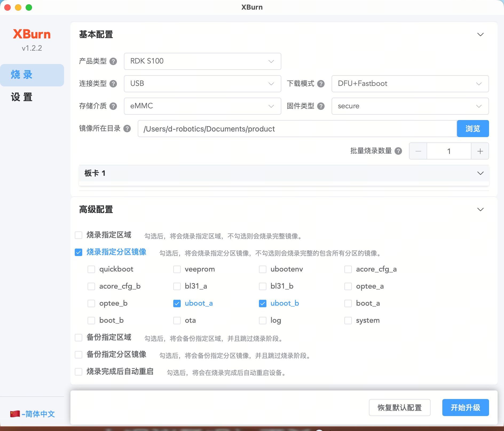Click the China flag language icon
Viewport: 504px width, 431px height.
[x=15, y=414]
